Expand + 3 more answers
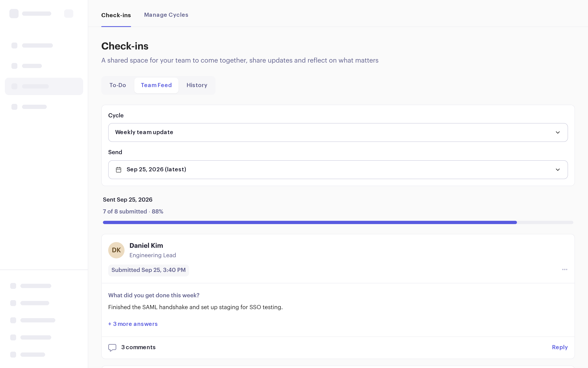The width and height of the screenshot is (588, 368). pyautogui.click(x=133, y=324)
